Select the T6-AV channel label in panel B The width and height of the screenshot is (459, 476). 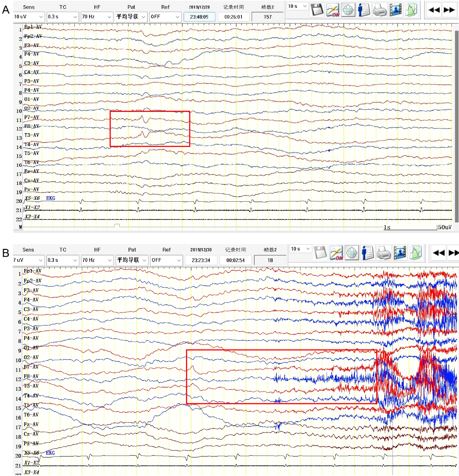coord(31,415)
